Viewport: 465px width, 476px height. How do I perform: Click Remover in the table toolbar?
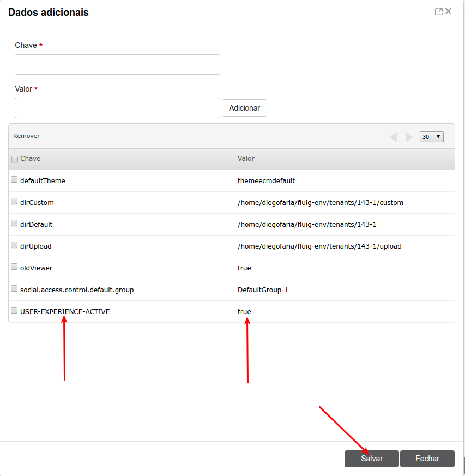(x=27, y=136)
